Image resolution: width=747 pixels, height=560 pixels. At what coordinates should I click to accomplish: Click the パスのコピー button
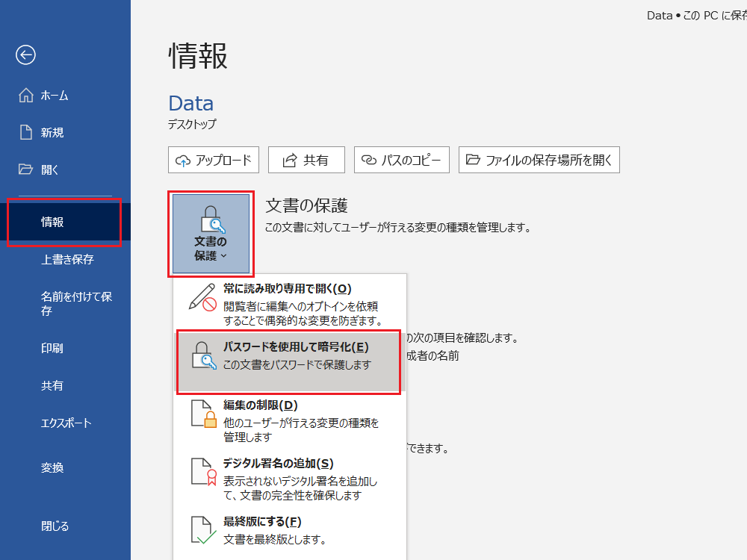click(402, 160)
